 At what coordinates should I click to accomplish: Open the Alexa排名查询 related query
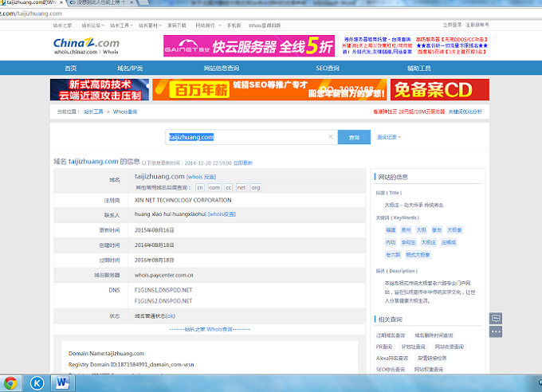[391, 358]
